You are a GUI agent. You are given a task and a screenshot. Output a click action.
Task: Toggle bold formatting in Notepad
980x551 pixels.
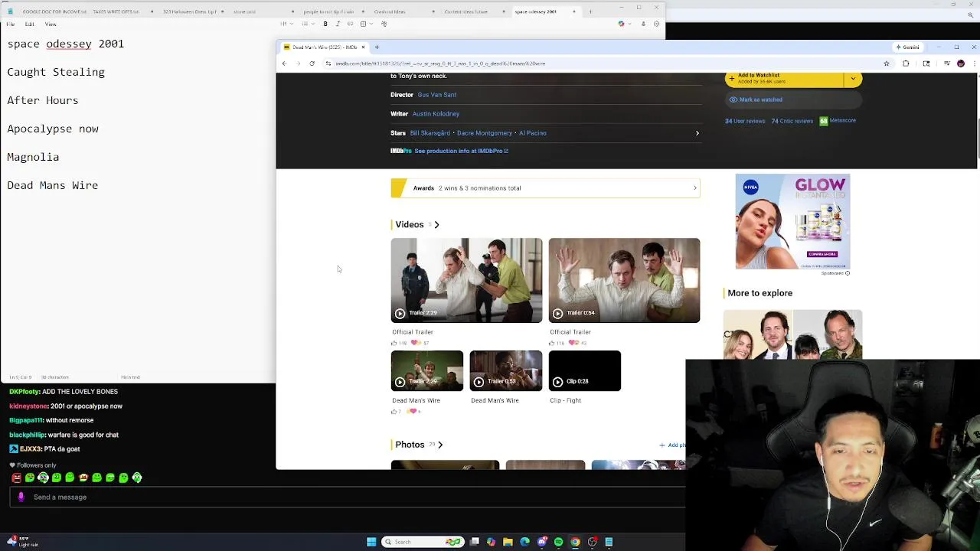pyautogui.click(x=325, y=24)
